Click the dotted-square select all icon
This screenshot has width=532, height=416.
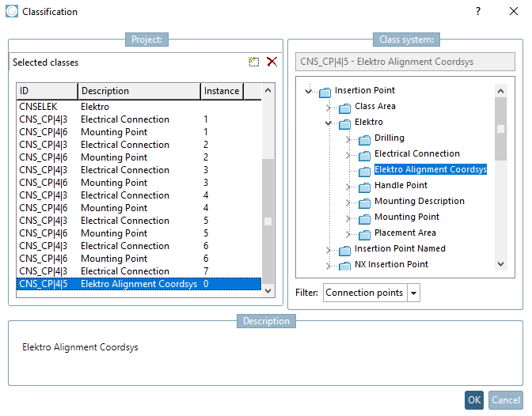253,62
